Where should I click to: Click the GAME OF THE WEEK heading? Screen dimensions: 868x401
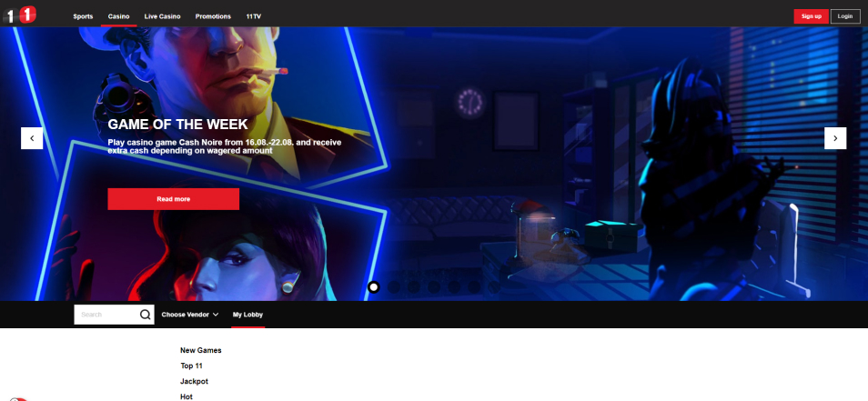(177, 125)
